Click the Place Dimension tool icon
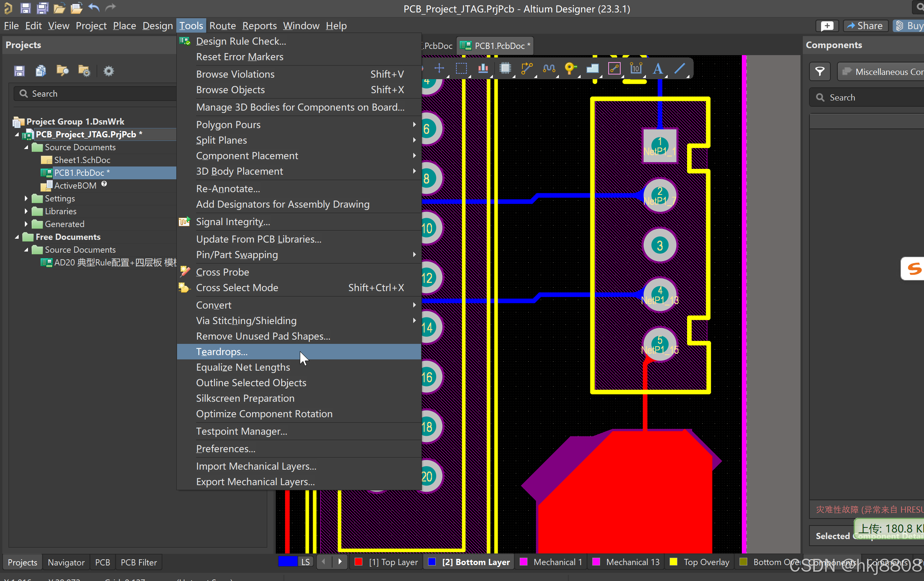 pos(636,69)
